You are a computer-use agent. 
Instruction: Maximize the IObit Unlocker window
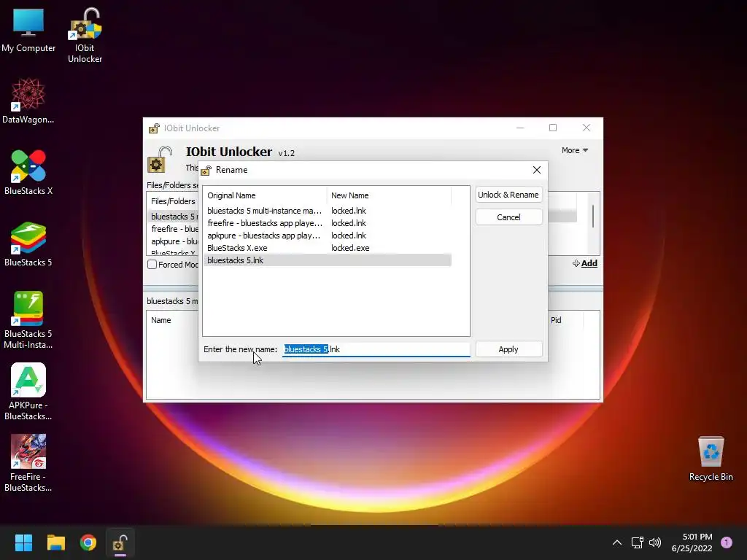tap(553, 128)
